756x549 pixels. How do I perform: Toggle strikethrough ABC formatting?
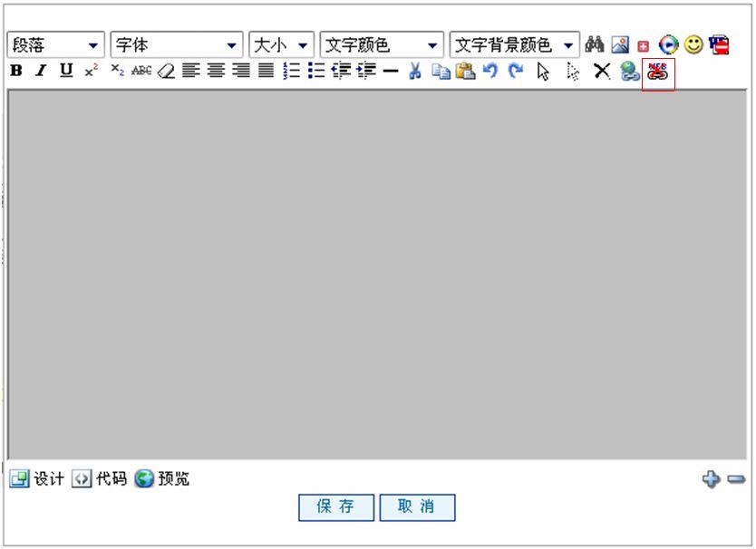141,71
